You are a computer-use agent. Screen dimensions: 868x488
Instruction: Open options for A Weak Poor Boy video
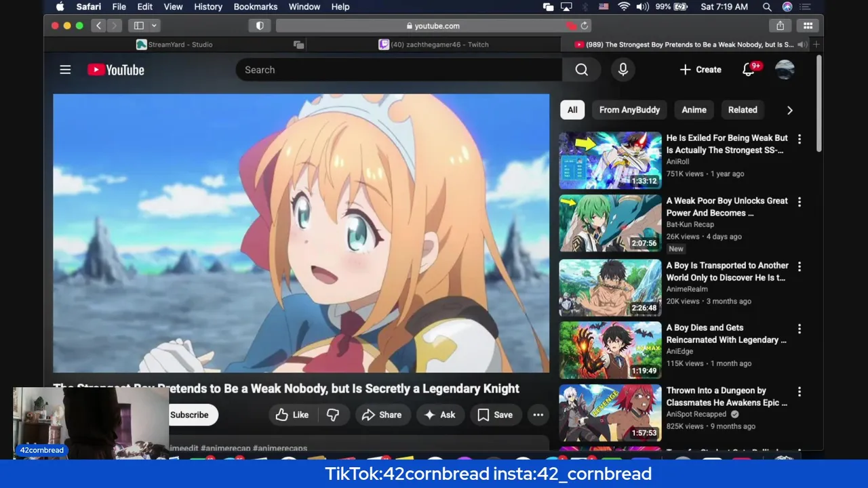[x=799, y=202]
